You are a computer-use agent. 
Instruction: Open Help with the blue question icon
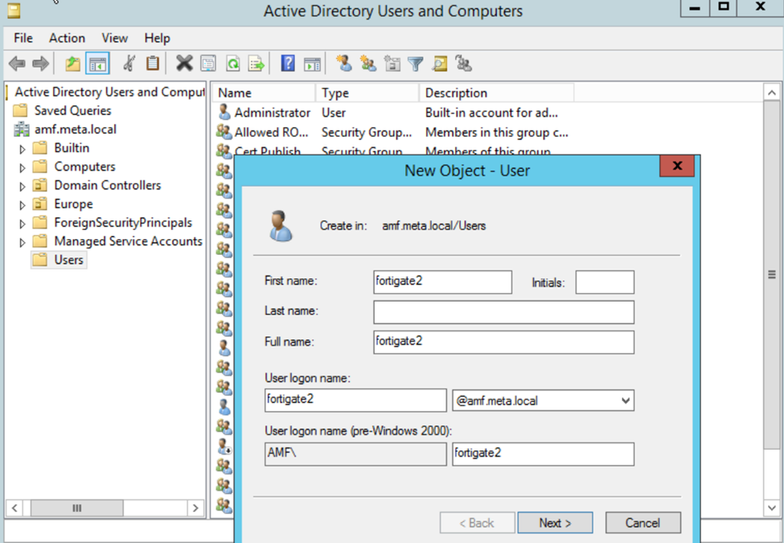pyautogui.click(x=288, y=64)
